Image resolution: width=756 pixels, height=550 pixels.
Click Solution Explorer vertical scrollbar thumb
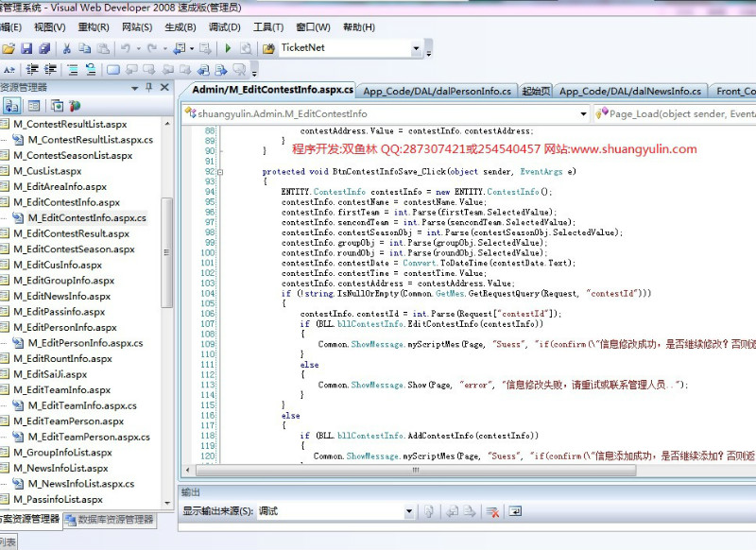pos(167,252)
